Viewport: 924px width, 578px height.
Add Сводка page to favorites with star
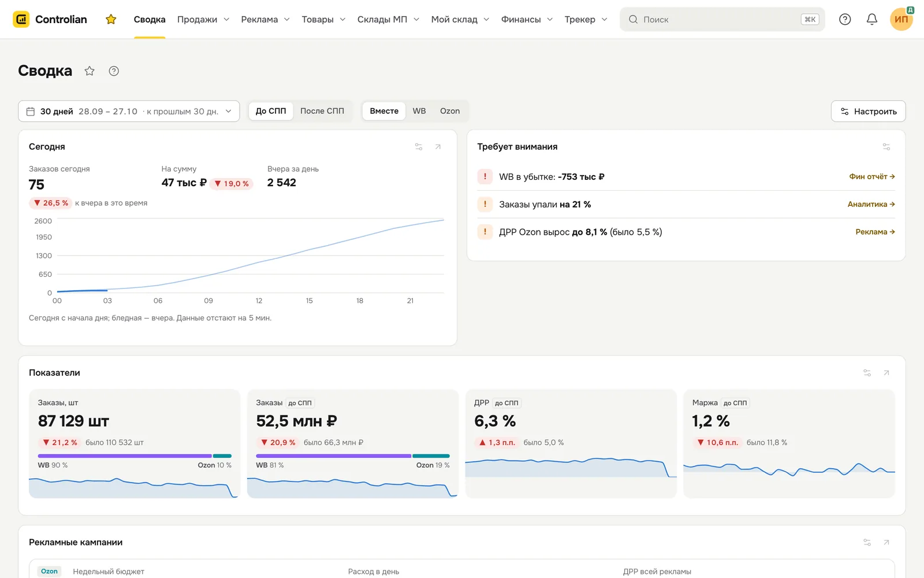(x=90, y=71)
